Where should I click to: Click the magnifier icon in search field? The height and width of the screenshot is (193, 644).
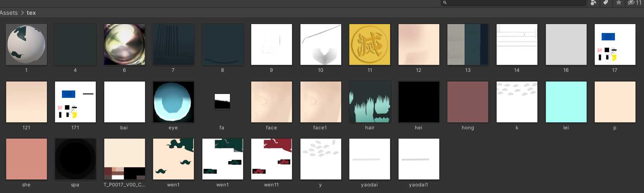click(445, 3)
